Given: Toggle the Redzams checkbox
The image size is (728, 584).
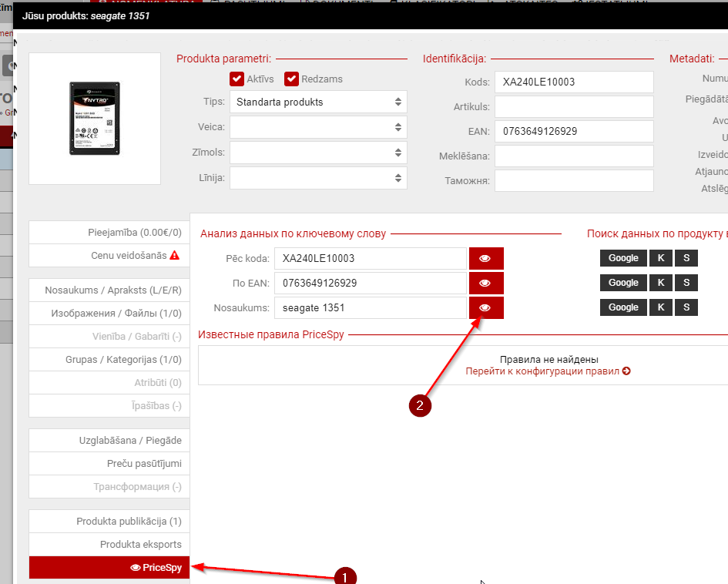Looking at the screenshot, I should click(x=291, y=79).
